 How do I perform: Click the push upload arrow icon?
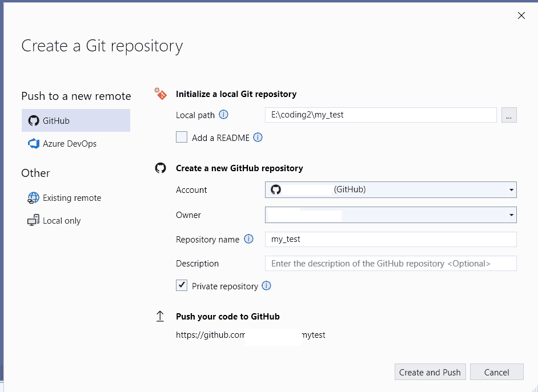160,316
